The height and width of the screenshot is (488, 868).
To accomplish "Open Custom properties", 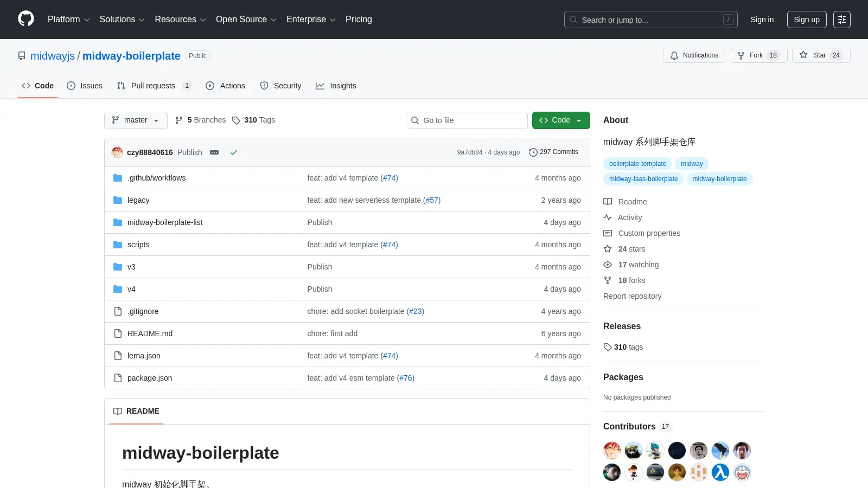I will tap(642, 233).
